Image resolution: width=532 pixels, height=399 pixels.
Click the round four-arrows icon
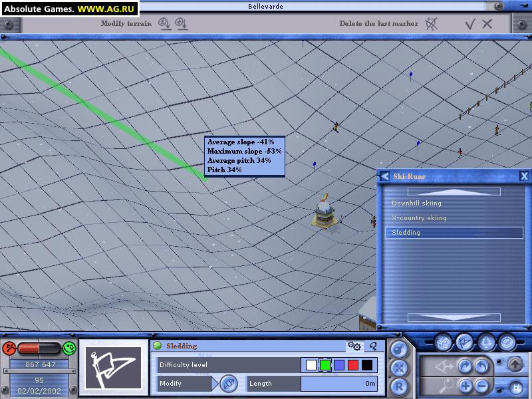pyautogui.click(x=399, y=368)
